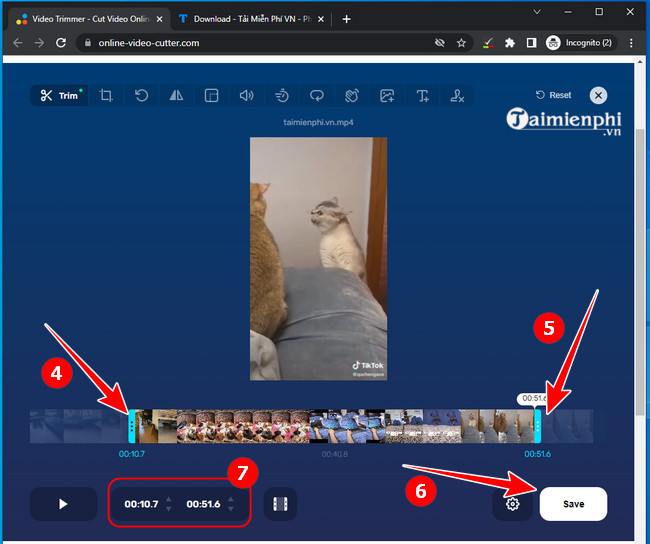Open the tab search dropdown chevron
The width and height of the screenshot is (650, 544).
[537, 12]
